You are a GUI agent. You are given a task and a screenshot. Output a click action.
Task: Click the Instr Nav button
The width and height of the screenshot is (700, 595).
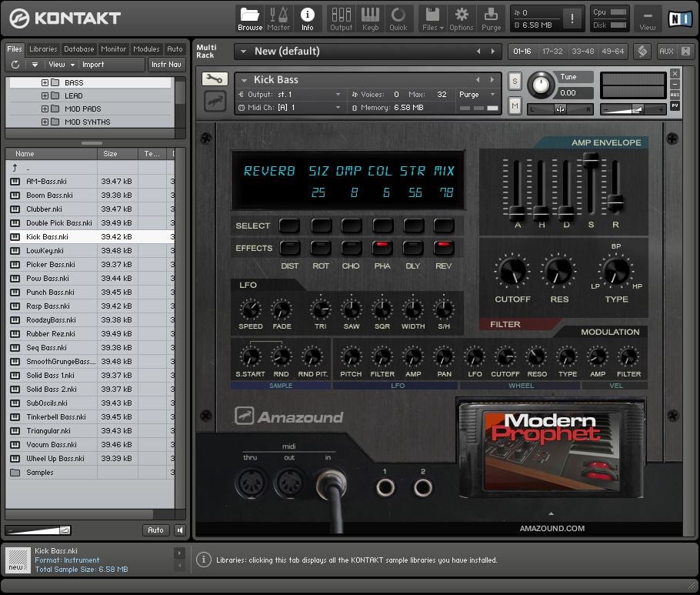coord(166,65)
